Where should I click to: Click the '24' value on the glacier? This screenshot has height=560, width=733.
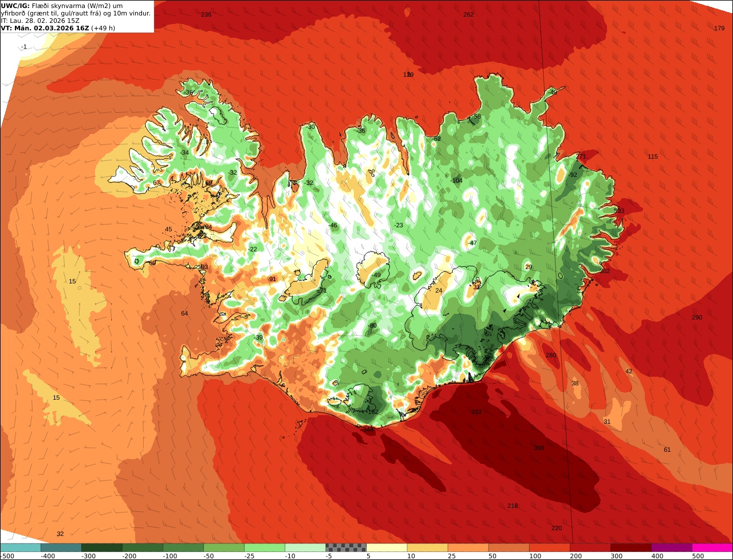tap(439, 290)
